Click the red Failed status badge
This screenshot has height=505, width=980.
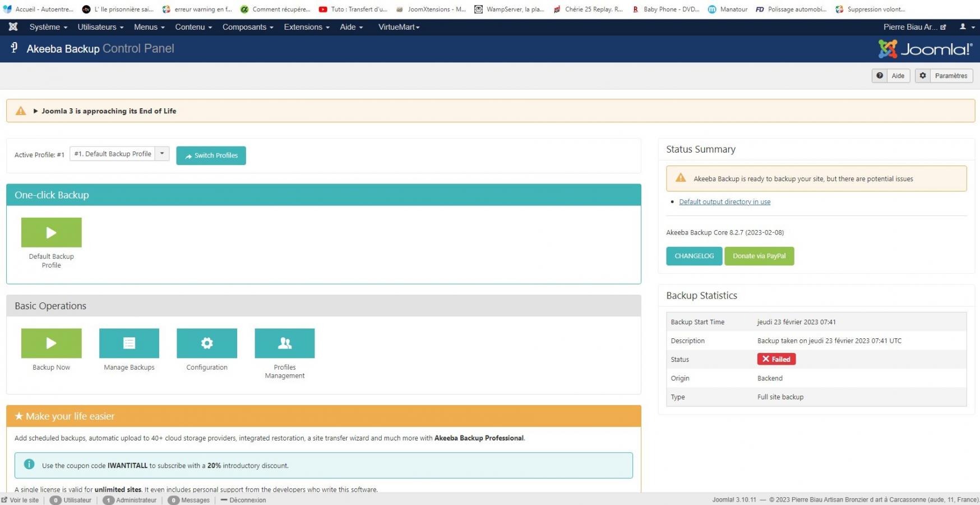click(x=776, y=359)
